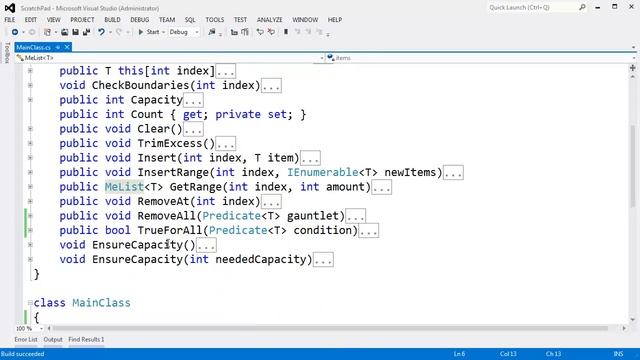Click the New Project toolbar icon
640x360 pixels.
[47, 32]
